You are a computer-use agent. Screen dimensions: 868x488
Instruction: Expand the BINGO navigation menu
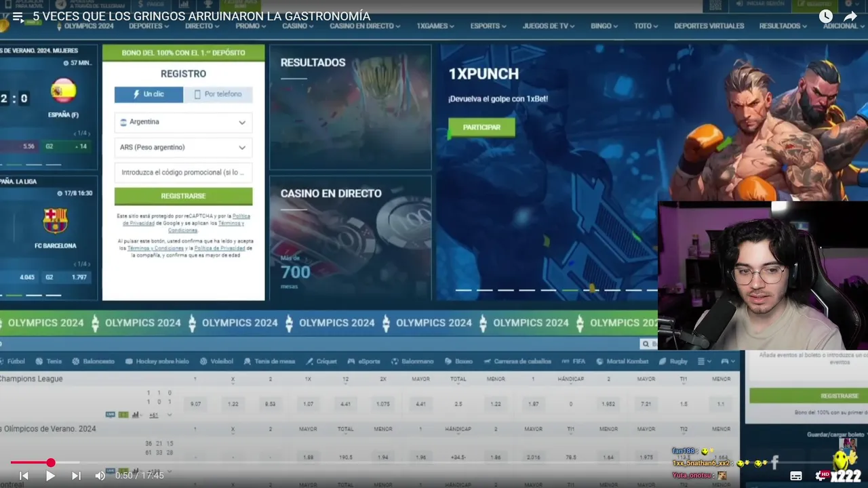pos(604,26)
